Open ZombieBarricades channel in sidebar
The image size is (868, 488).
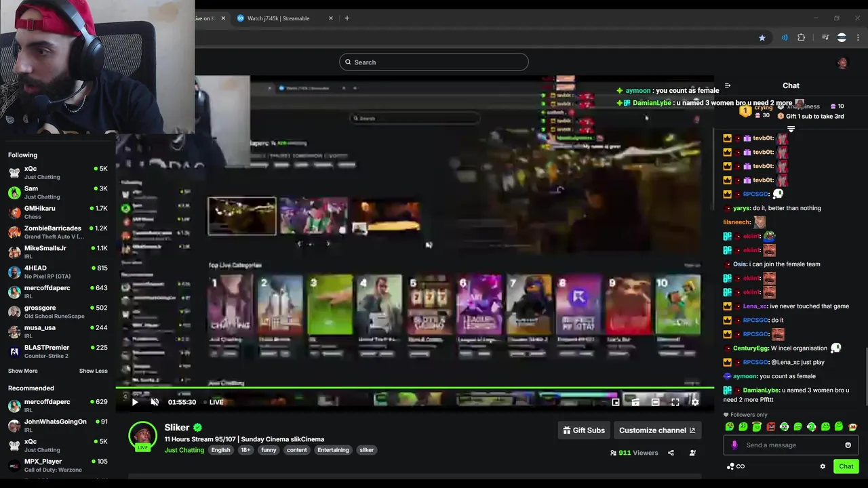(58, 232)
